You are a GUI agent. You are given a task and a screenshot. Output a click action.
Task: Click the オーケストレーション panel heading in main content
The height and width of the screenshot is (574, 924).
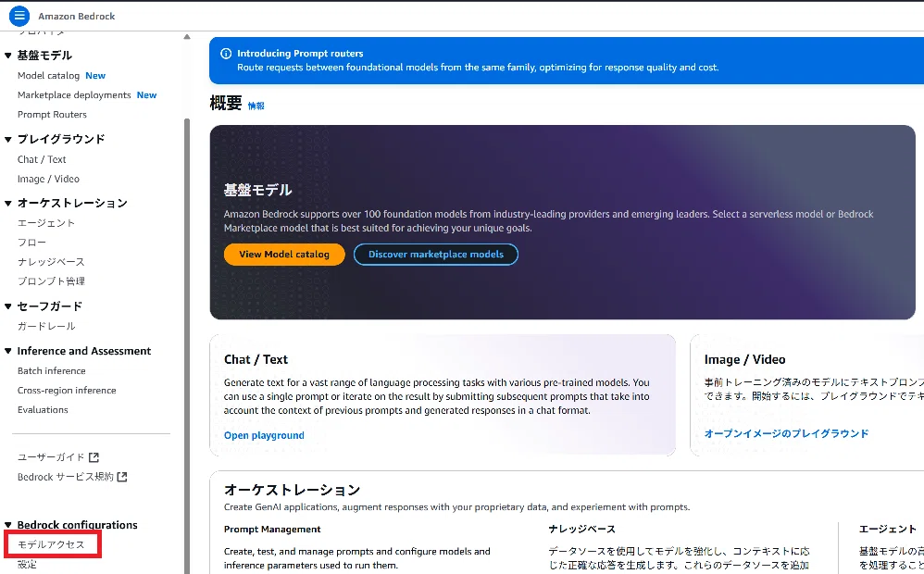(x=293, y=491)
